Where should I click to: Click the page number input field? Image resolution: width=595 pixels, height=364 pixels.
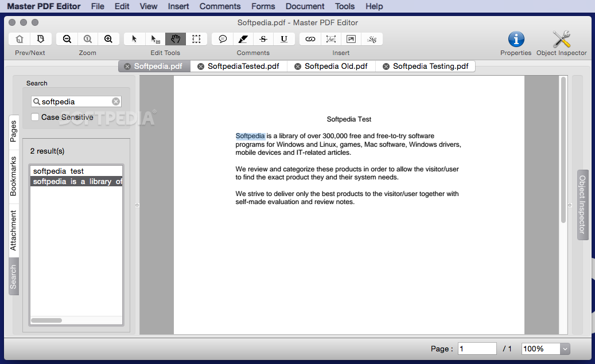[477, 349]
